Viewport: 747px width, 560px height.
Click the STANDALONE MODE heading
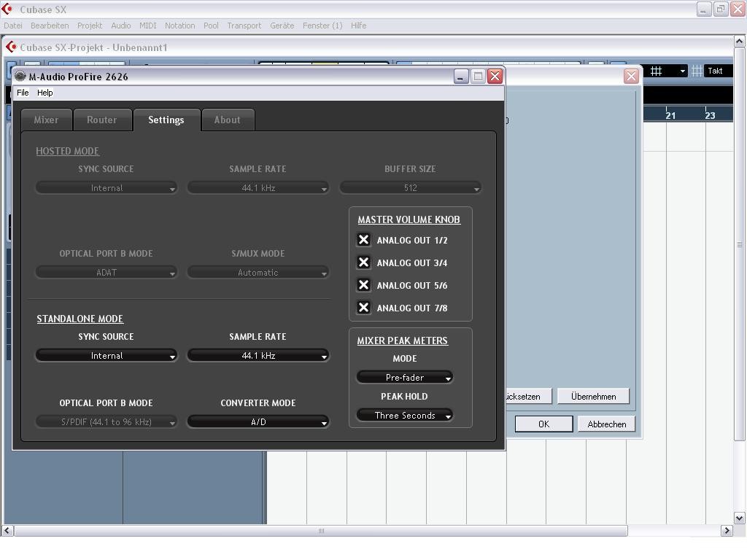80,319
